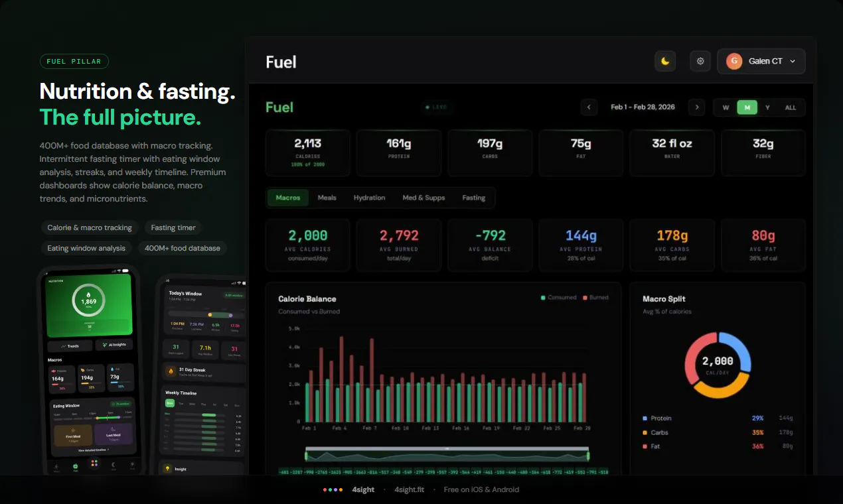Click the 197g Carbs summary card
This screenshot has height=504, width=843.
point(490,153)
